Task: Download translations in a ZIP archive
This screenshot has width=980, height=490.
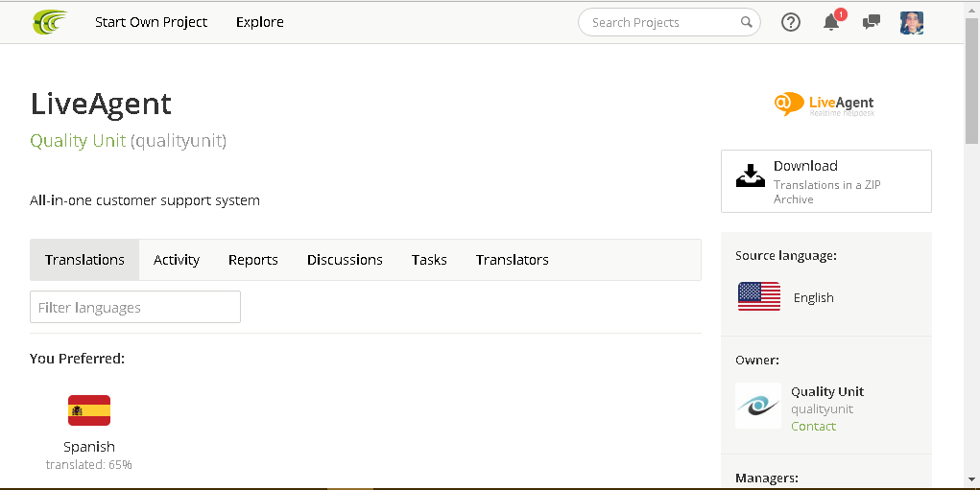Action: pyautogui.click(x=825, y=181)
